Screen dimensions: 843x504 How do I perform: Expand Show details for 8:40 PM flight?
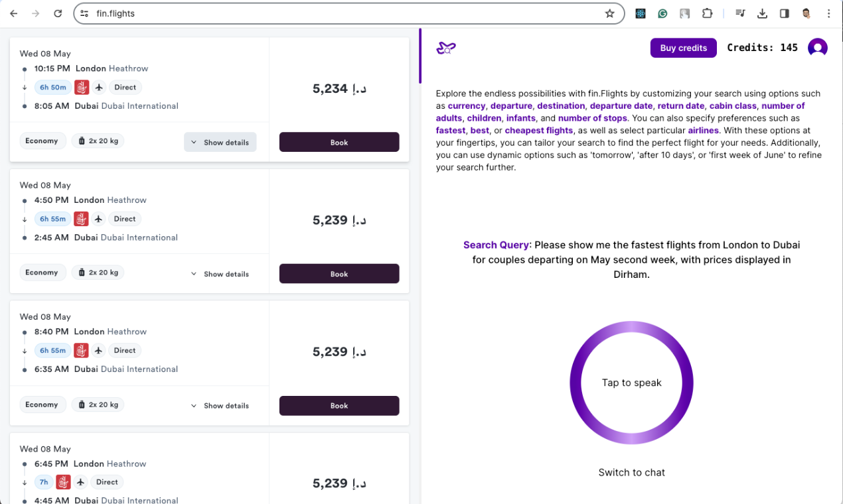point(220,406)
